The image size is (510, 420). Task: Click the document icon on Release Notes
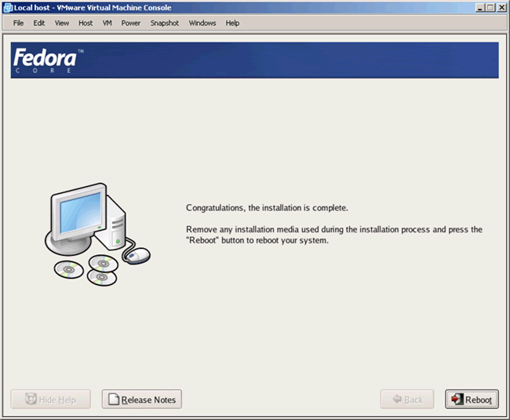[x=113, y=400]
